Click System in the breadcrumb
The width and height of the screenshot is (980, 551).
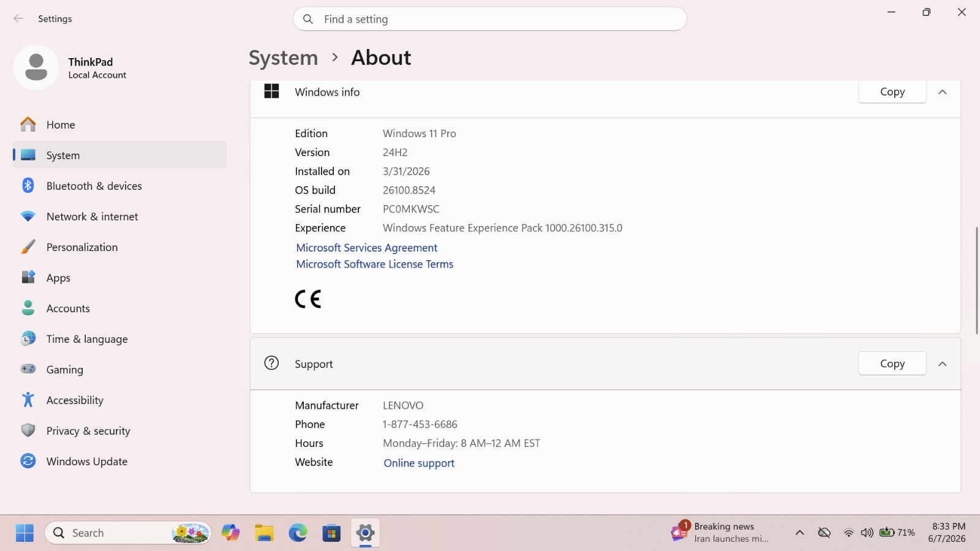284,58
